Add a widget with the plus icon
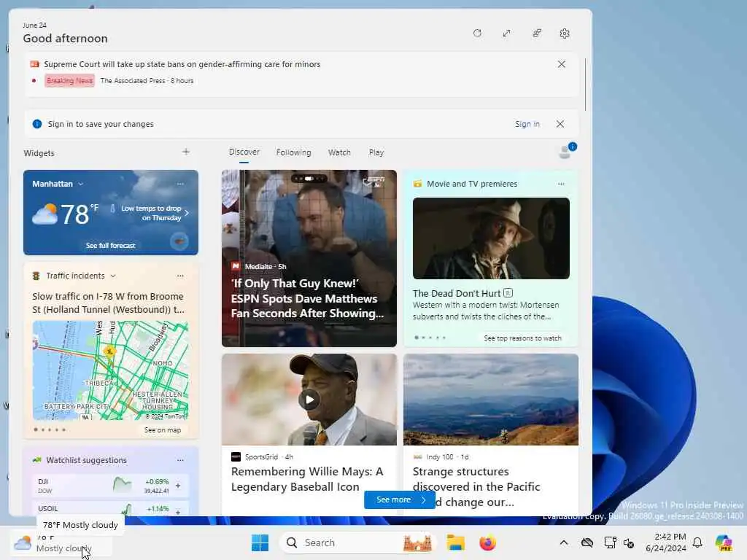747x560 pixels. [x=186, y=152]
